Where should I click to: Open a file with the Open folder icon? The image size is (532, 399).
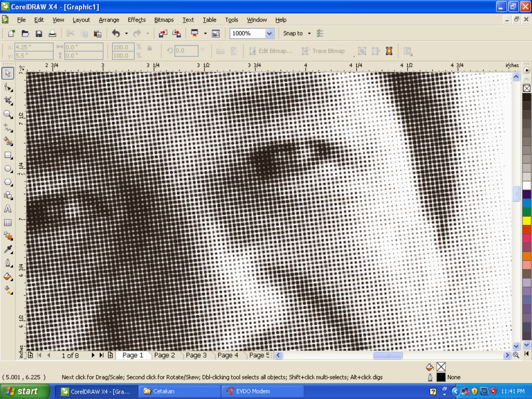[x=25, y=33]
